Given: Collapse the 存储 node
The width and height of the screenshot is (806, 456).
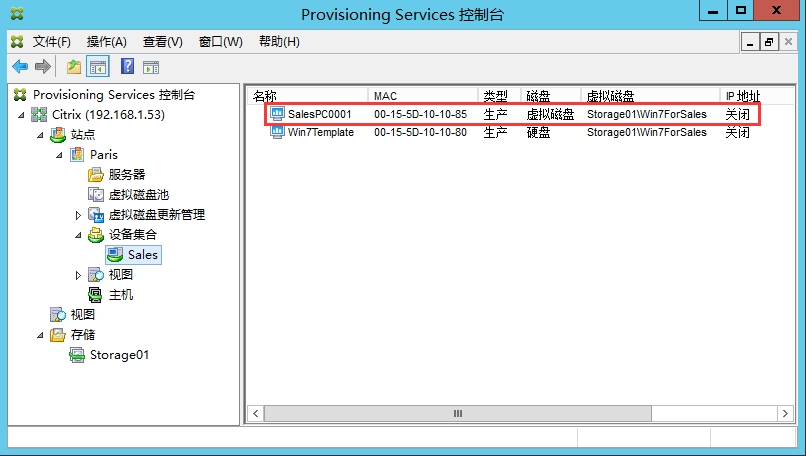Looking at the screenshot, I should click(40, 336).
